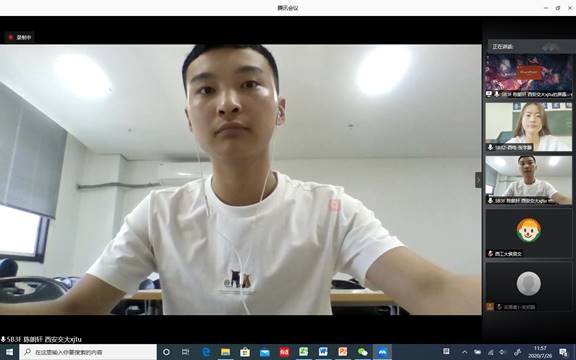Open Task View in taskbar
Viewport: 576px width, 360px height.
pyautogui.click(x=186, y=352)
